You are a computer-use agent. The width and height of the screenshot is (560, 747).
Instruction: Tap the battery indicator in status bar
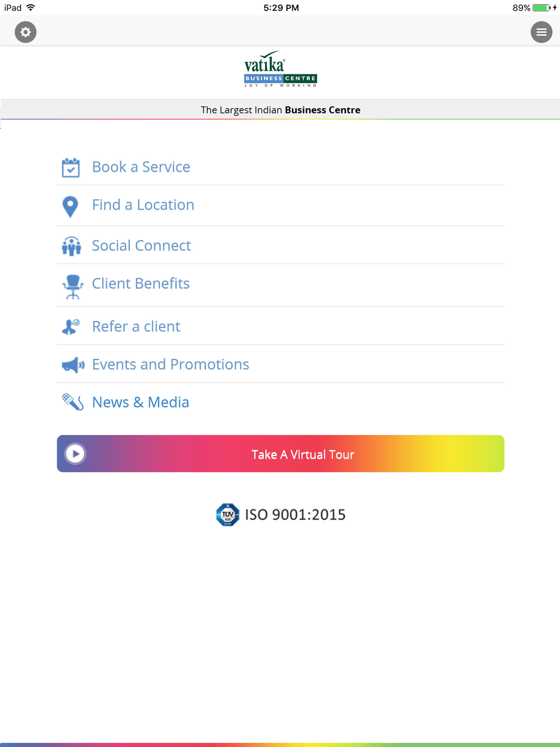tap(541, 7)
